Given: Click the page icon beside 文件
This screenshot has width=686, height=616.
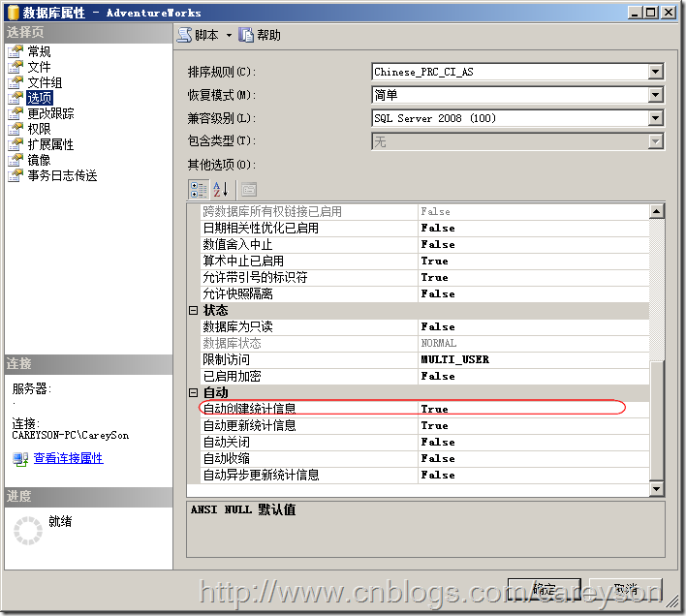Looking at the screenshot, I should pos(16,67).
